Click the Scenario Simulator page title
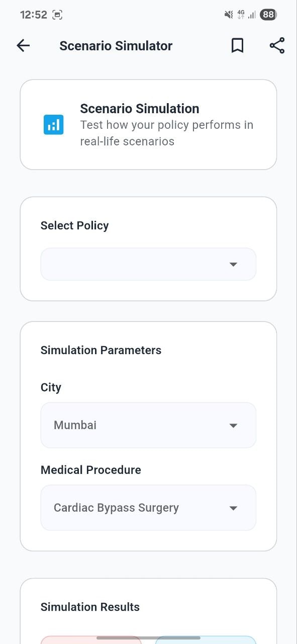 click(116, 46)
